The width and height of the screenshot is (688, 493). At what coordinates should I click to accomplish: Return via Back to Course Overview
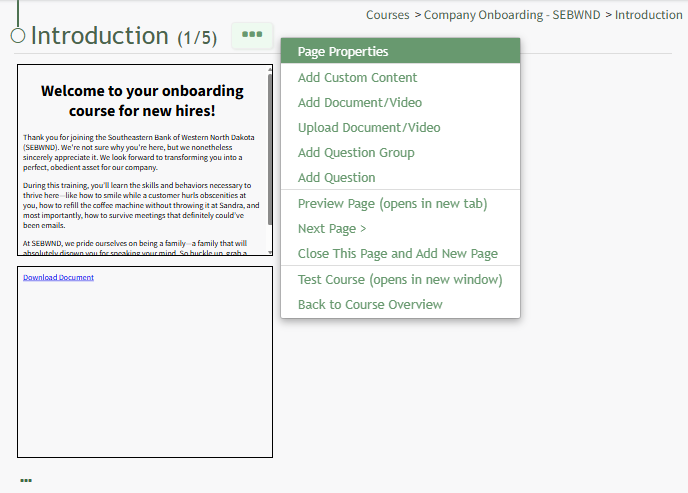click(x=400, y=304)
